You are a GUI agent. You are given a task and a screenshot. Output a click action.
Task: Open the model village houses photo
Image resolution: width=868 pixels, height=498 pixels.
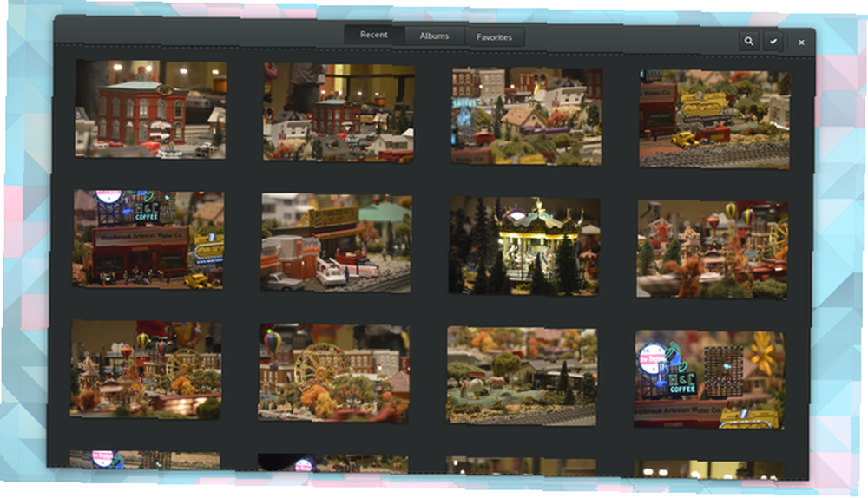527,116
